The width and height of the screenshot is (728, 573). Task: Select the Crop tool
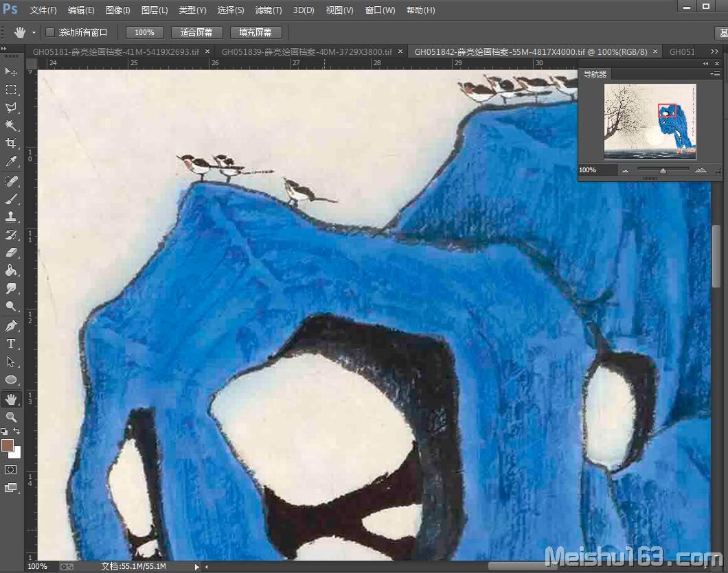pos(11,143)
